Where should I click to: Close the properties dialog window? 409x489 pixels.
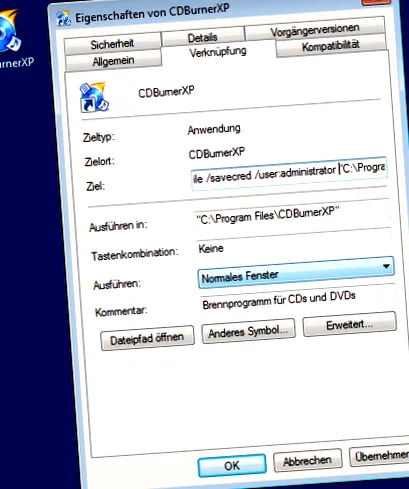[376, 2]
